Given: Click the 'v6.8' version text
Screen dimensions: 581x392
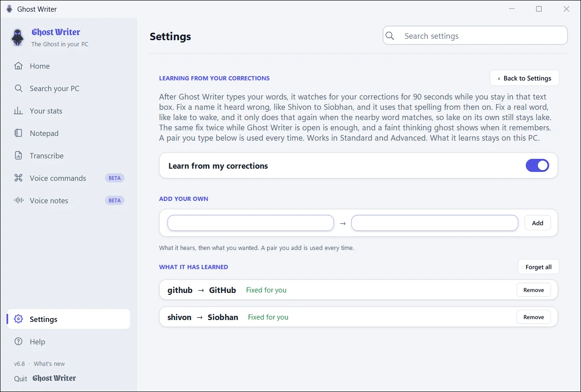Looking at the screenshot, I should [19, 363].
